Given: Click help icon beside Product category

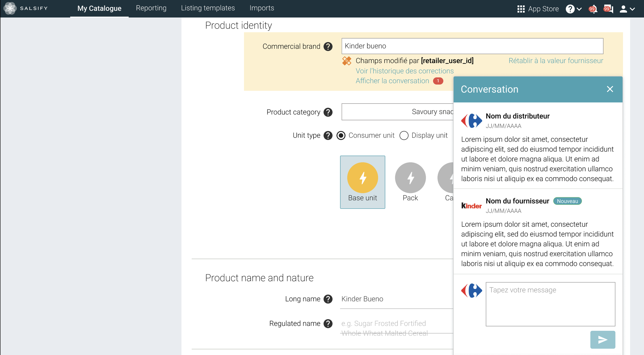Looking at the screenshot, I should click(328, 112).
